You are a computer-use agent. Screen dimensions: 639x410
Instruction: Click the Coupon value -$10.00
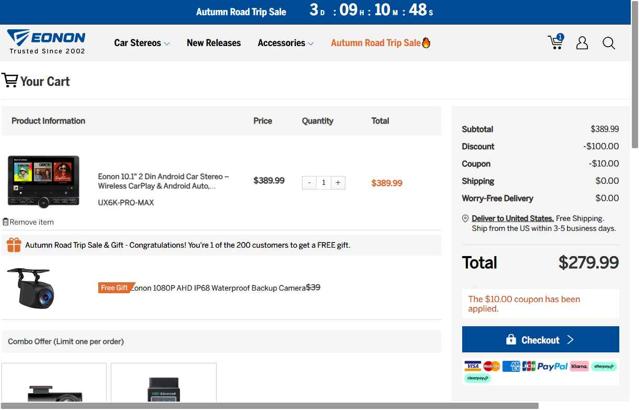pyautogui.click(x=604, y=163)
